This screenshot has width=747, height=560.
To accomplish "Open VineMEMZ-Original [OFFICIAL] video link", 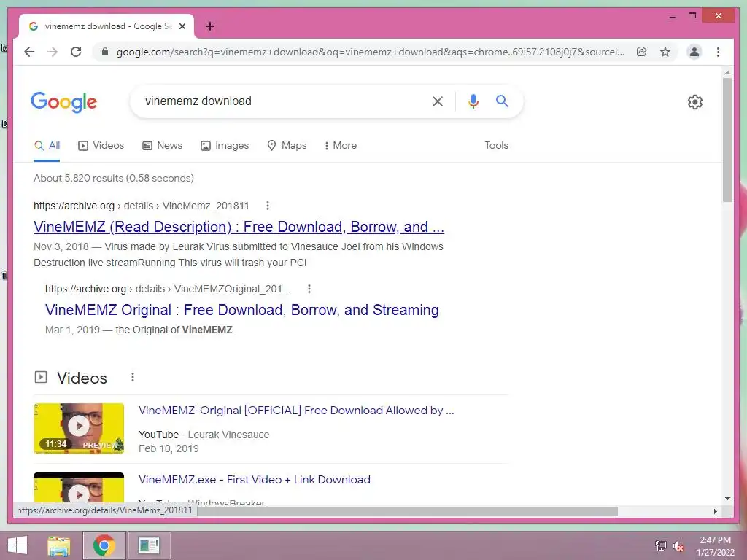I will [296, 411].
